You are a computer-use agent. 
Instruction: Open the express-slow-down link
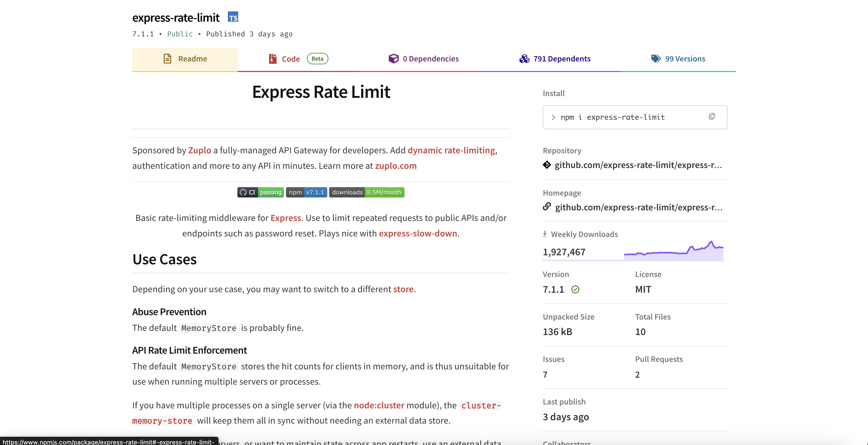(418, 233)
